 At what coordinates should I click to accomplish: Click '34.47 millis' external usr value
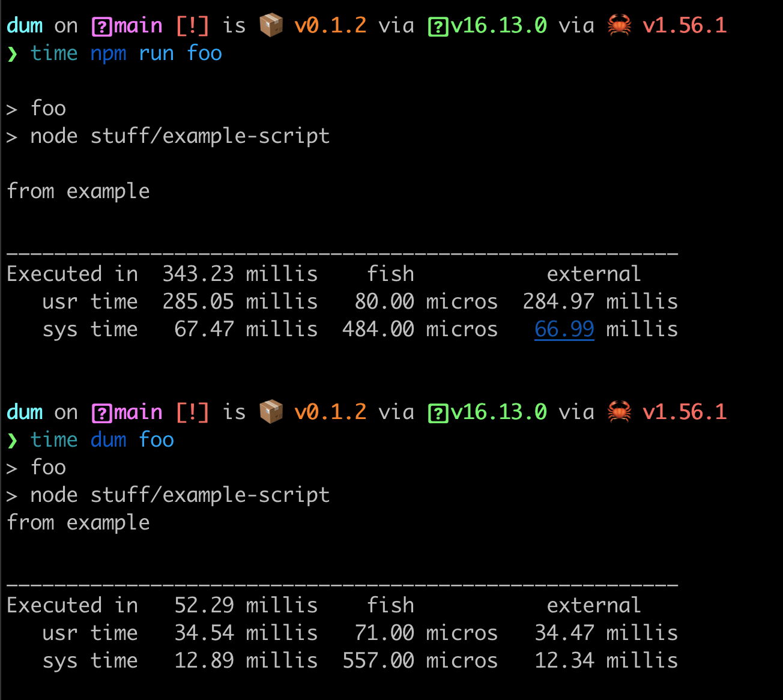[x=606, y=633]
